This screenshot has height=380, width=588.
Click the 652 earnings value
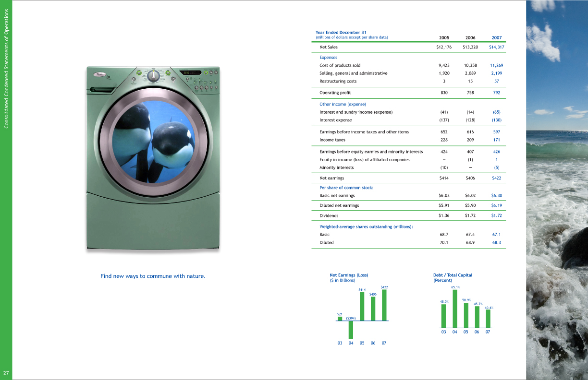(x=444, y=131)
